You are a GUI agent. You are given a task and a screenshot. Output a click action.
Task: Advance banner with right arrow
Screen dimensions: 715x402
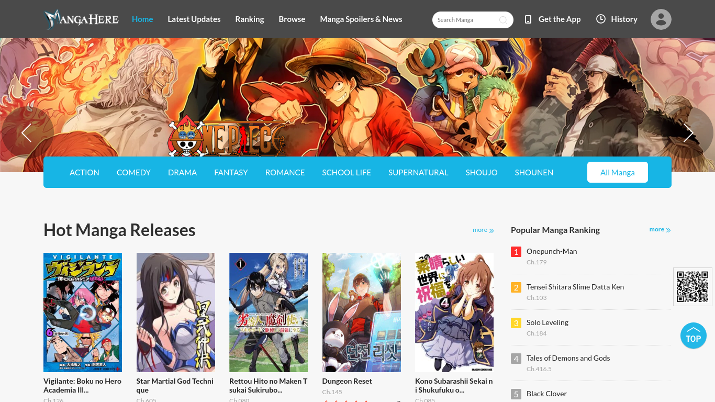click(688, 132)
